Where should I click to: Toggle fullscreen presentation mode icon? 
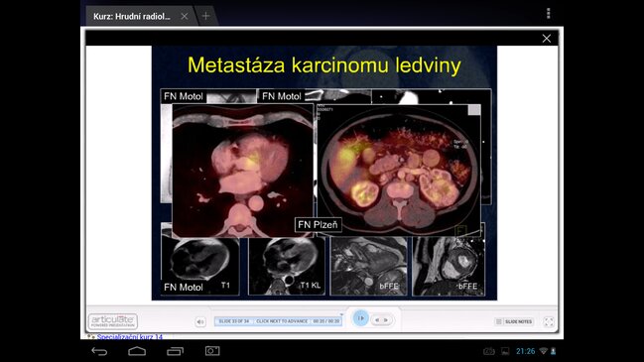(549, 321)
